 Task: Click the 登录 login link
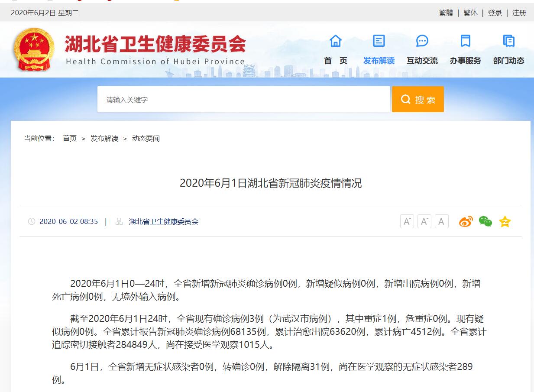495,13
